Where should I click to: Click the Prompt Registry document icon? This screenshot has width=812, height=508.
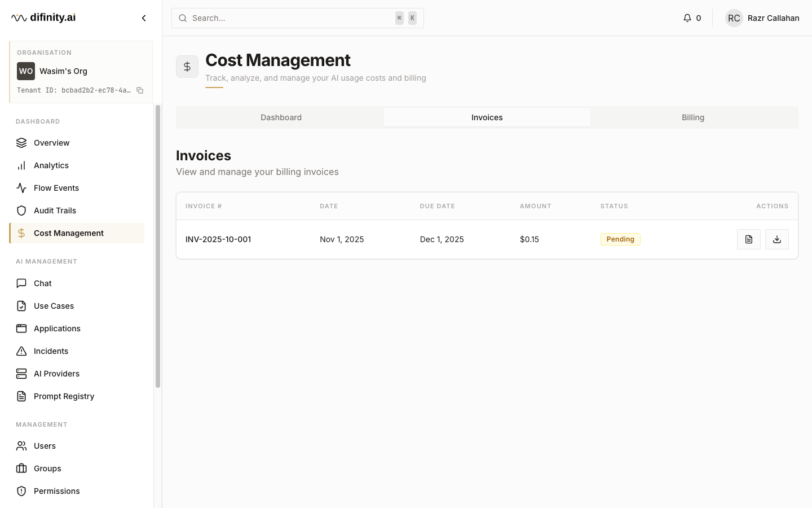click(21, 396)
